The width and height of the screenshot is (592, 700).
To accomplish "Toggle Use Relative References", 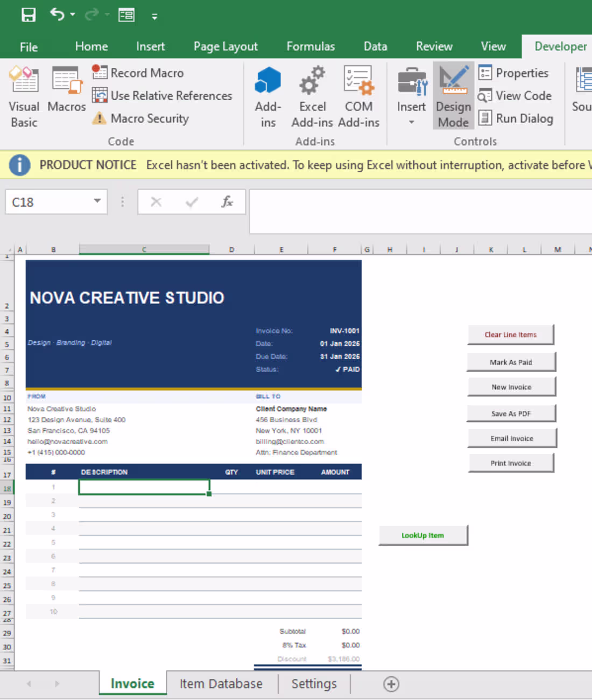I will (x=162, y=95).
